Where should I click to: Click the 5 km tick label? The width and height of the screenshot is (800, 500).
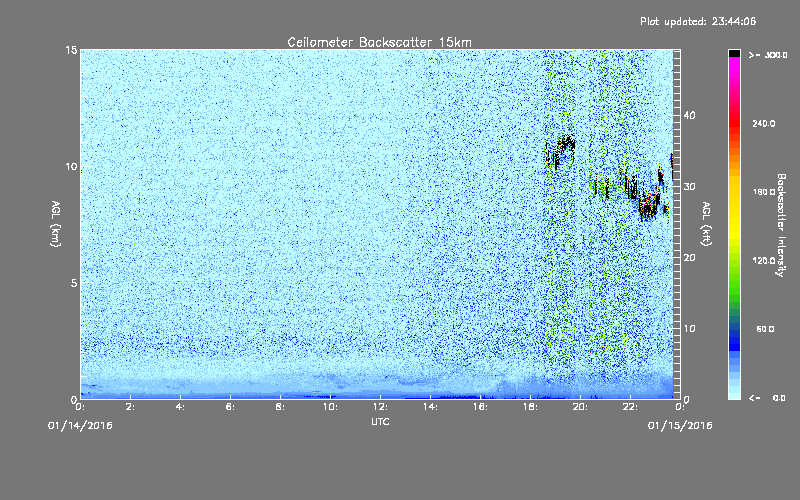tap(74, 283)
